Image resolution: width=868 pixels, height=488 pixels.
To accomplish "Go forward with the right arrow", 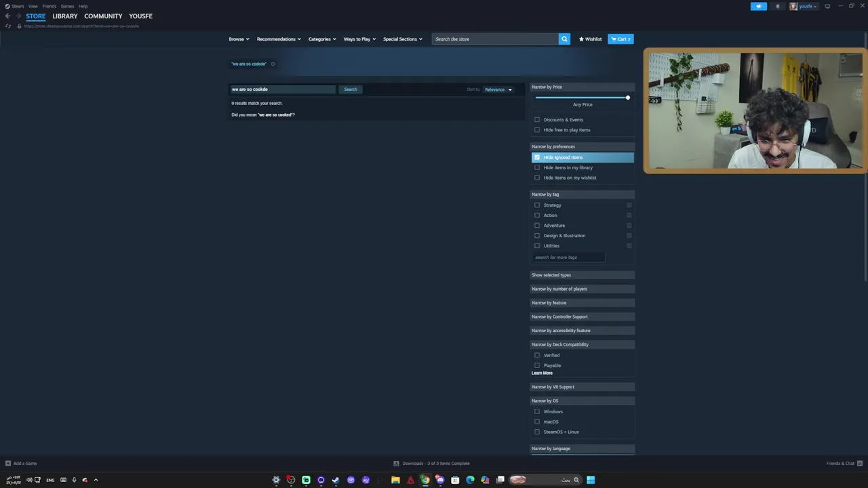I will (18, 16).
